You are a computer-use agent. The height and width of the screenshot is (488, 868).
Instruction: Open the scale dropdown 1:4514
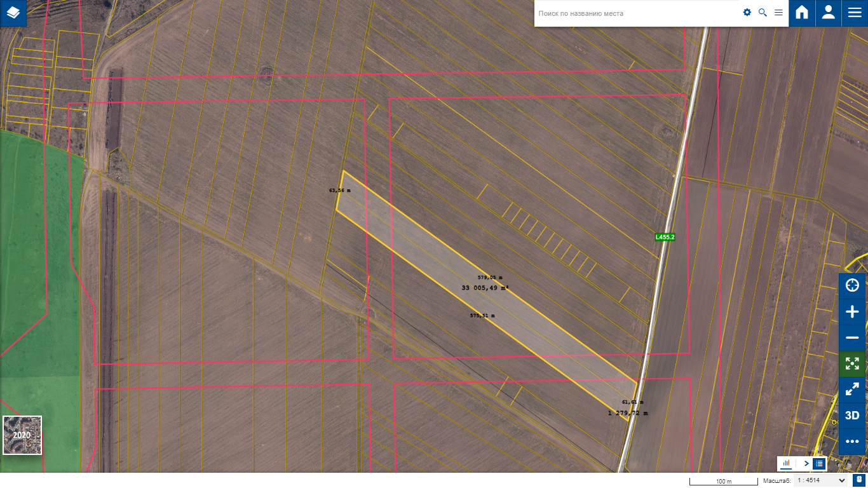[821, 481]
